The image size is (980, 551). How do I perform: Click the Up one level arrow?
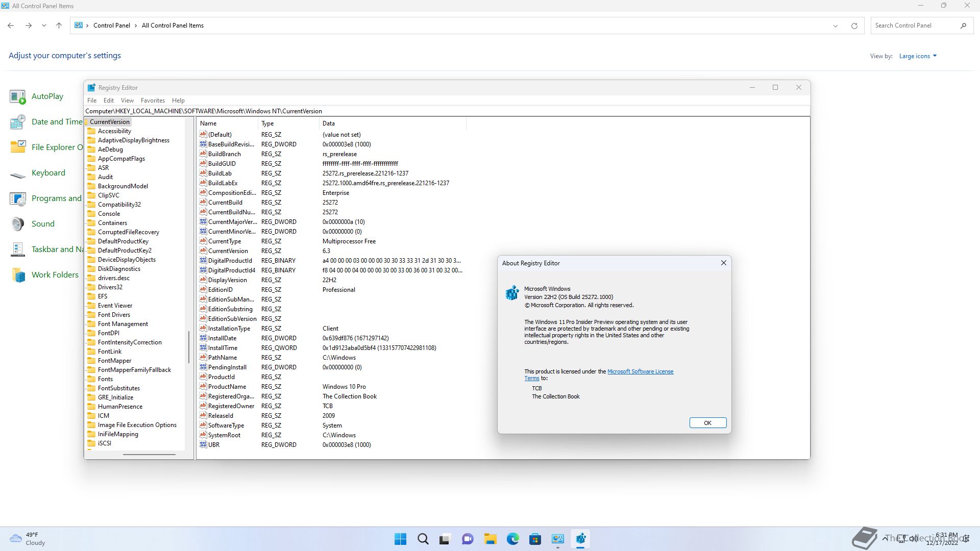(59, 26)
